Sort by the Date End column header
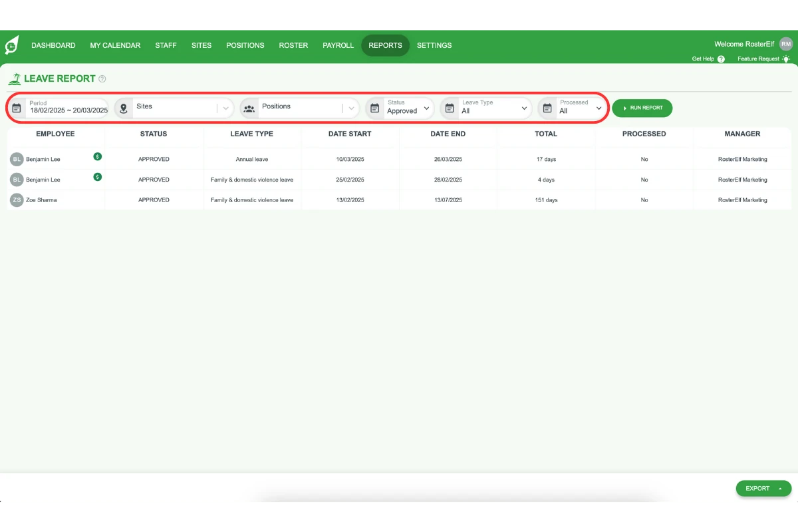 [448, 134]
